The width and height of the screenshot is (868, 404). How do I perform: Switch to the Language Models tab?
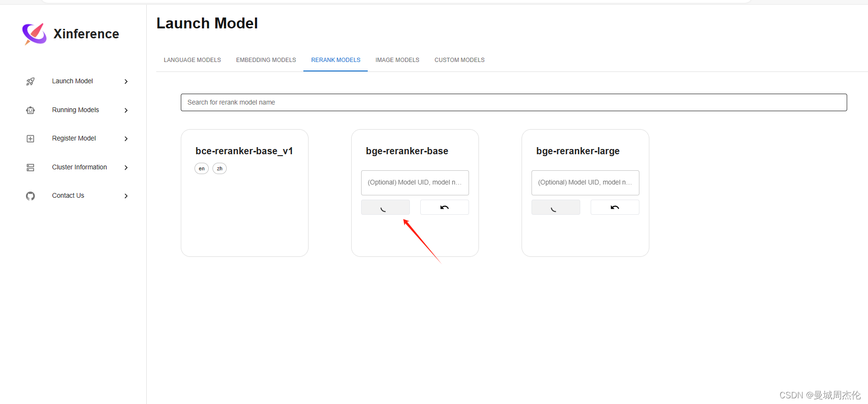(x=192, y=60)
